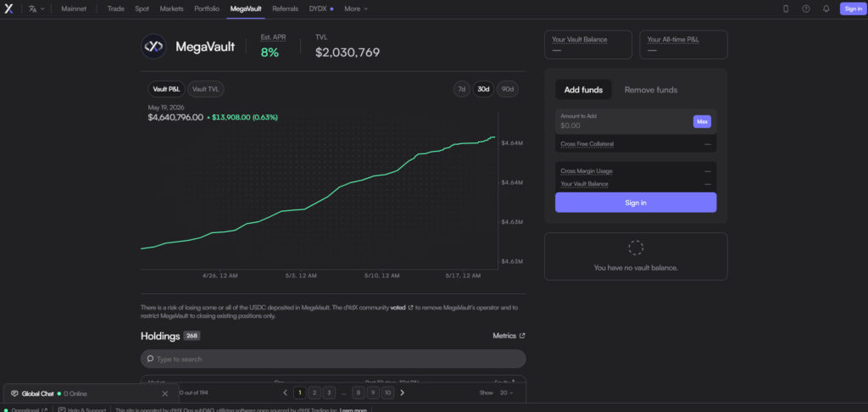The width and height of the screenshot is (868, 412).
Task: Switch chart to Vault TVL
Action: coord(206,89)
